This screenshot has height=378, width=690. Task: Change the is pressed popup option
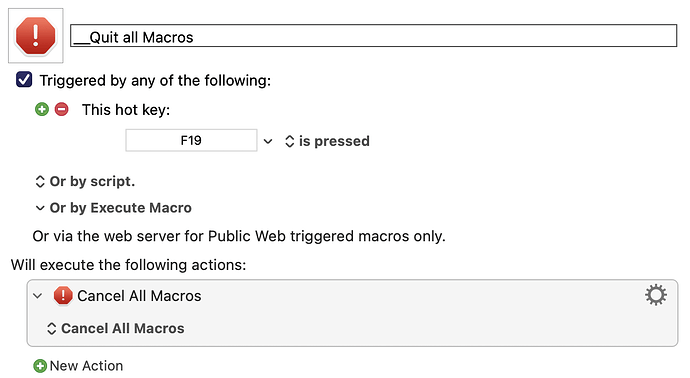(327, 141)
